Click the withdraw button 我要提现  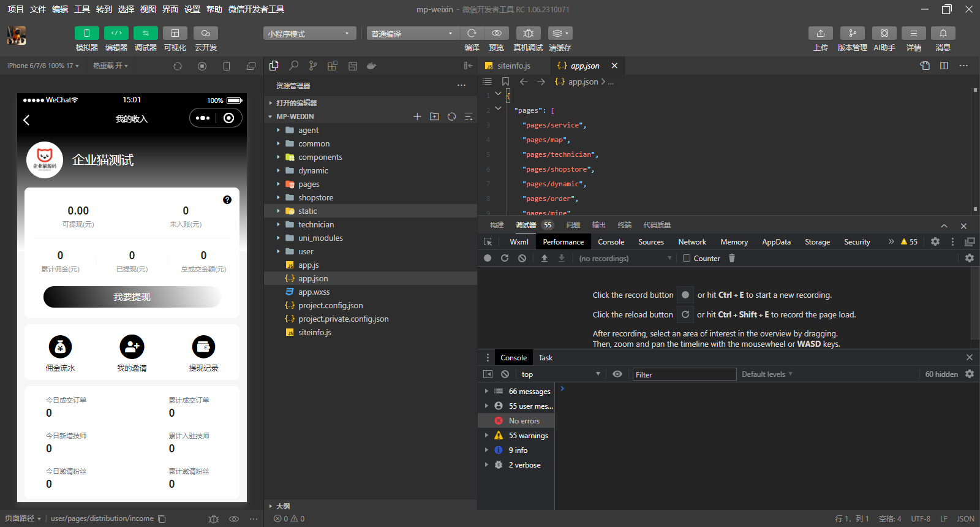click(x=132, y=297)
